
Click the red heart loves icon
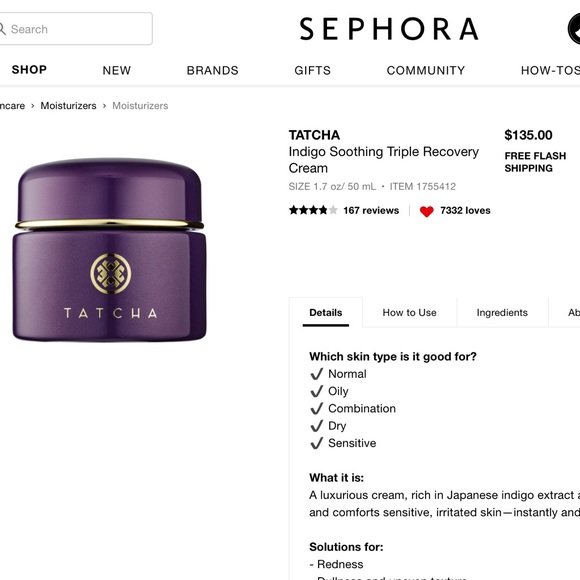click(426, 211)
